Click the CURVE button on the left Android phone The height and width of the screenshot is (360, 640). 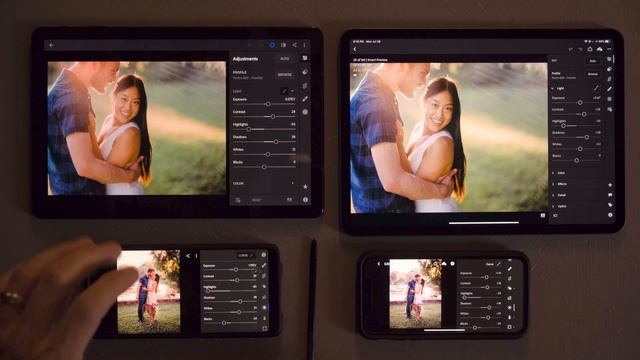pos(245,256)
